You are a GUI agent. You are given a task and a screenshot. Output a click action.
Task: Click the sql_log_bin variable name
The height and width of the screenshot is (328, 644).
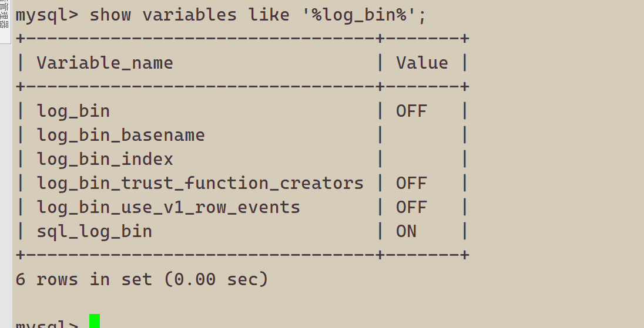point(95,232)
